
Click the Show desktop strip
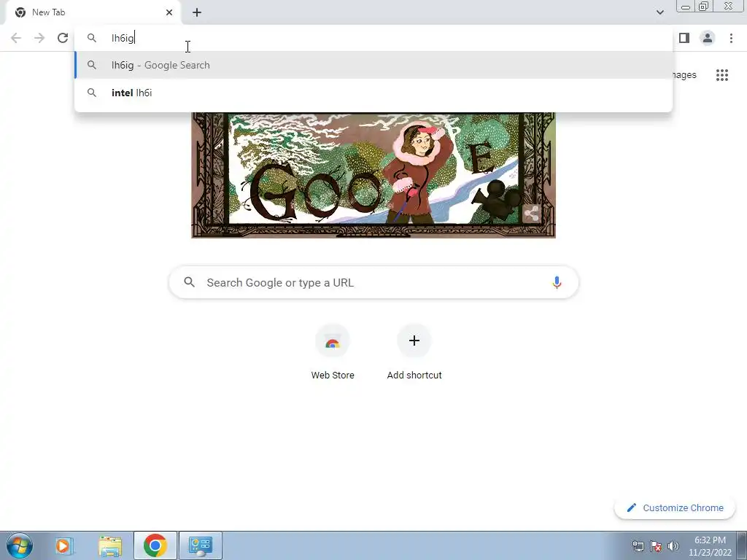tap(742, 545)
